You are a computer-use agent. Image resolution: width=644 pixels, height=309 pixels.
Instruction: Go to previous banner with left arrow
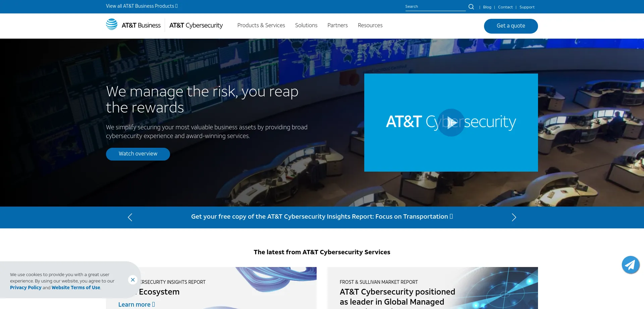pos(130,217)
